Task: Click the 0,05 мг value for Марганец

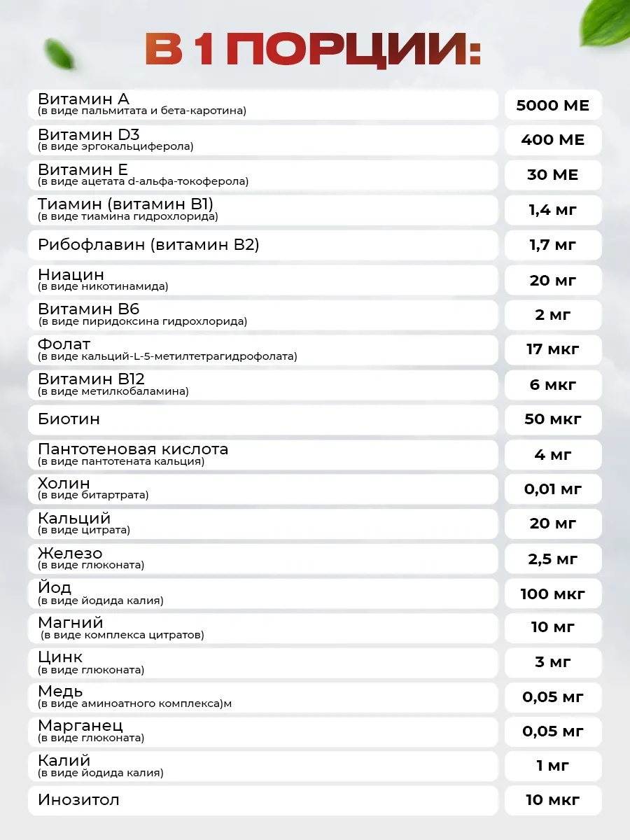Action: click(x=553, y=731)
